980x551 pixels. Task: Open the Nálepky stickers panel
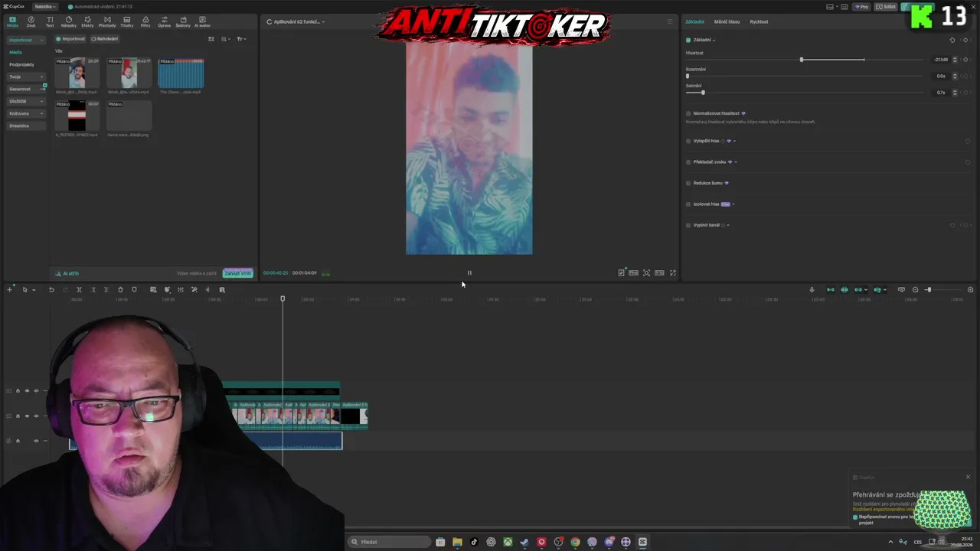tap(69, 21)
